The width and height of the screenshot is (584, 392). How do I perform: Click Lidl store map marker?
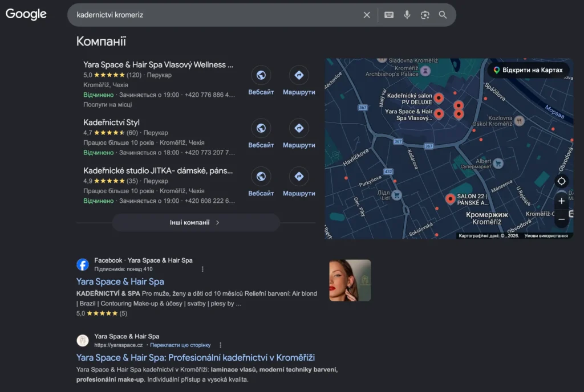pyautogui.click(x=397, y=195)
